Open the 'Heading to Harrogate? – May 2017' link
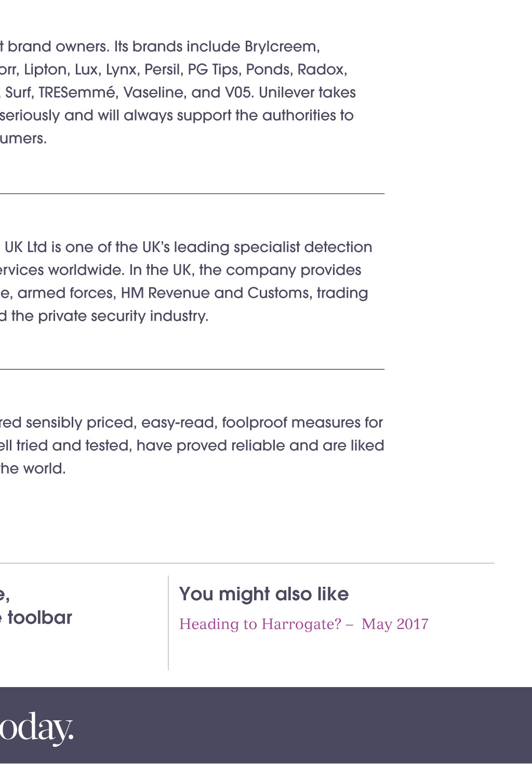 point(304,624)
